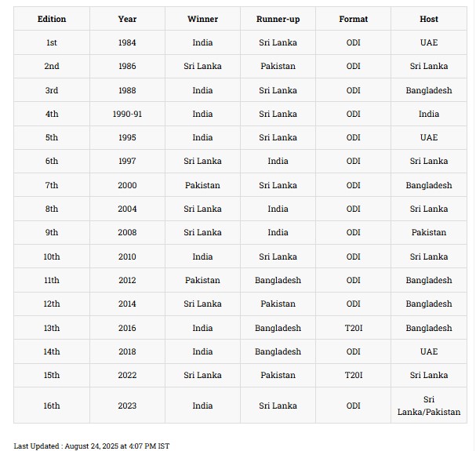
Task: Select the Winner column header
Action: (202, 19)
